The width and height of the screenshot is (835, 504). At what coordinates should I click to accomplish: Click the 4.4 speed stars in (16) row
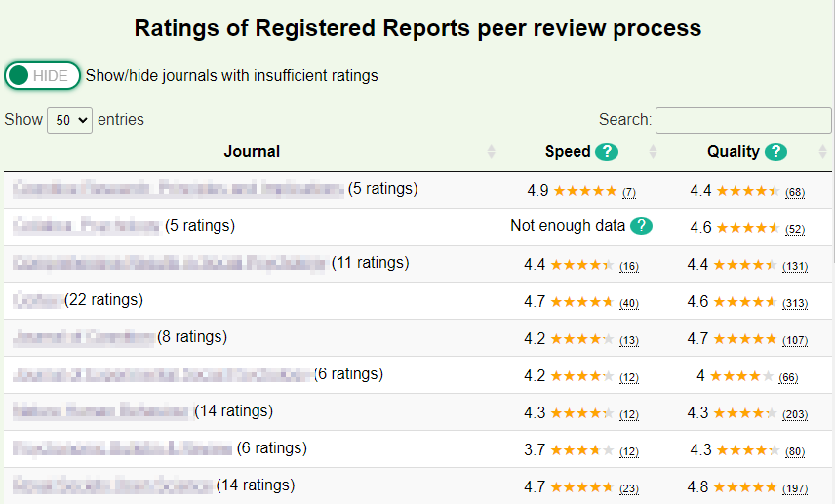582,265
